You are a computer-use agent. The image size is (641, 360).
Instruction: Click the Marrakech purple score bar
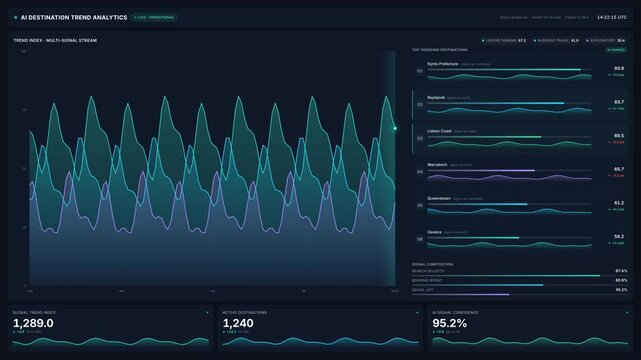(509, 170)
